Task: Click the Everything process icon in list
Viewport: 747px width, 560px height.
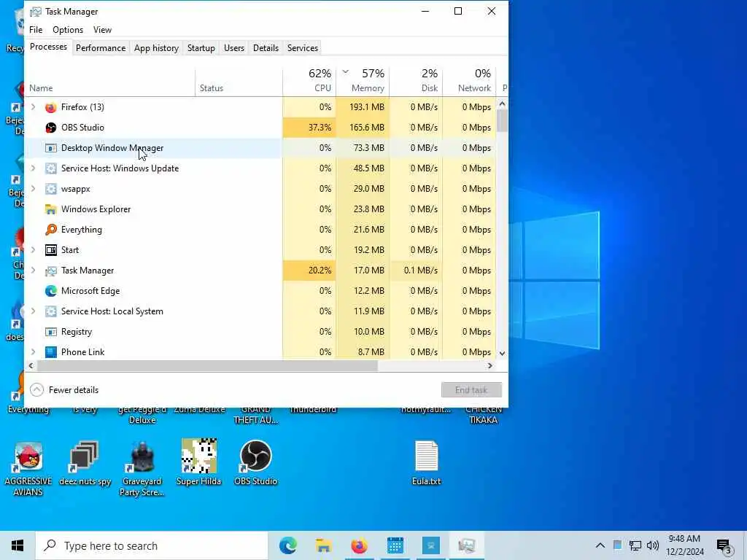Action: [50, 230]
